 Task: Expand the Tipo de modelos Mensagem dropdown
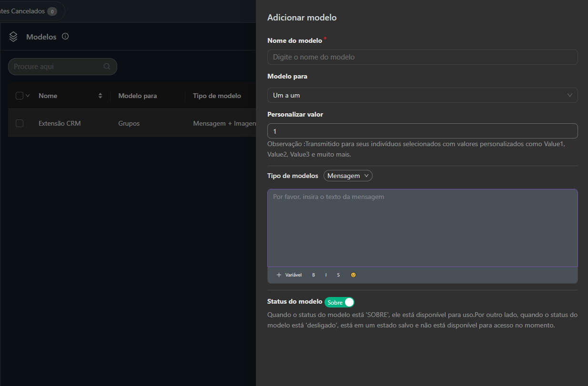(348, 176)
